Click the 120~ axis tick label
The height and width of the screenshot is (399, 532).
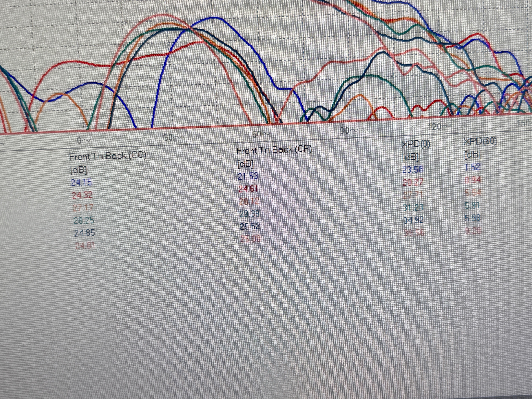[x=439, y=126]
